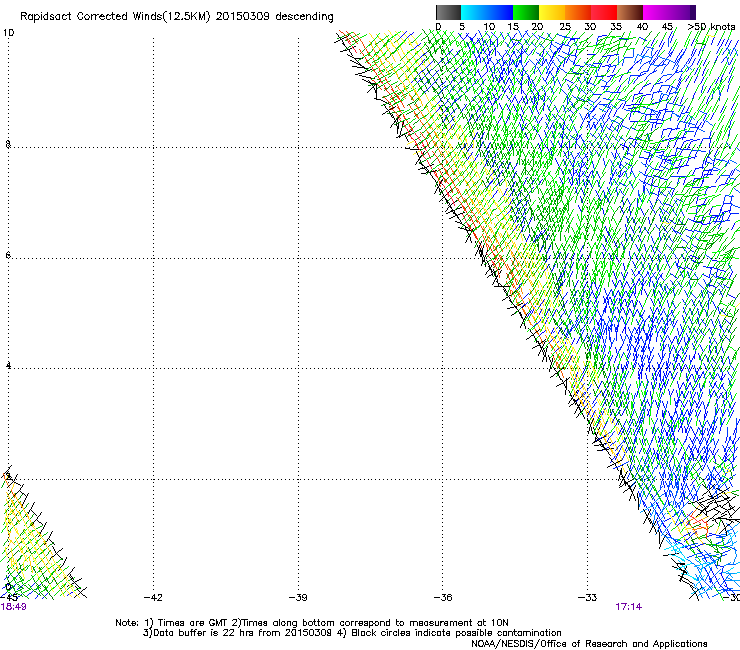Screen dimensions: 740x650
Task: Click the '25' value under the color bar
Action: 564,27
